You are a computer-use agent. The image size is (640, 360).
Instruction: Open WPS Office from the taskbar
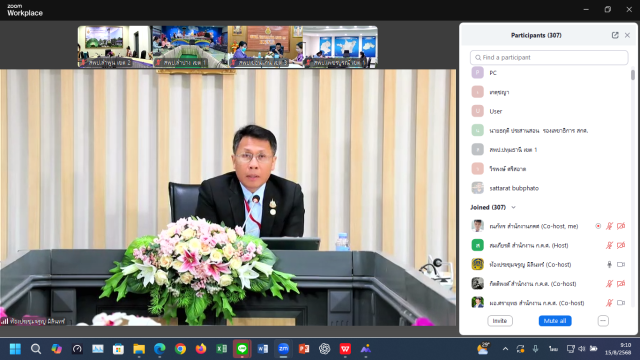[x=345, y=349]
